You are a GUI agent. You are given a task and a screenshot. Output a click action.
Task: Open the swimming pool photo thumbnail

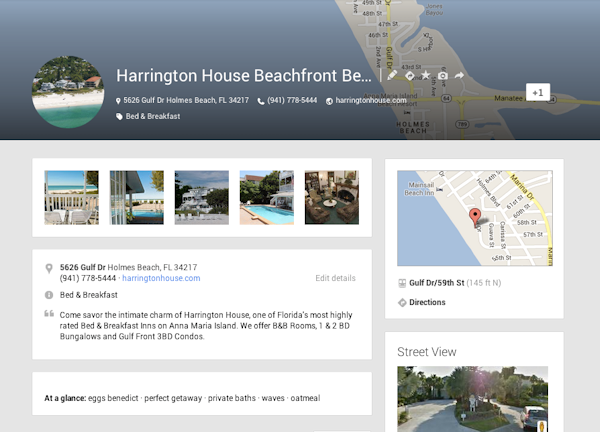tap(267, 197)
